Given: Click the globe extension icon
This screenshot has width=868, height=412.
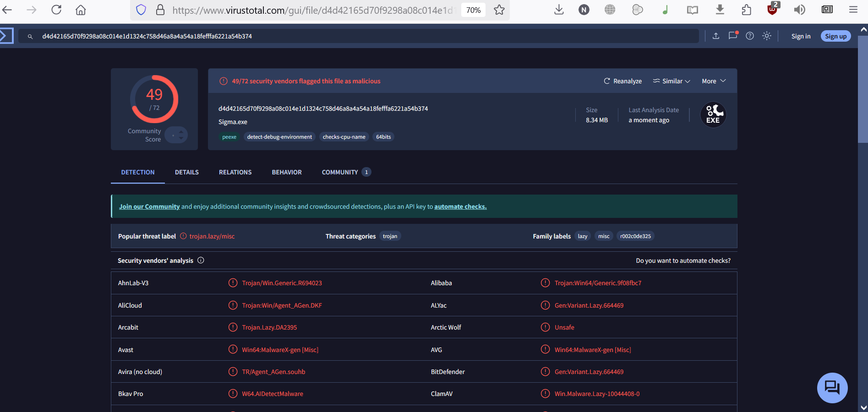Looking at the screenshot, I should (x=610, y=10).
